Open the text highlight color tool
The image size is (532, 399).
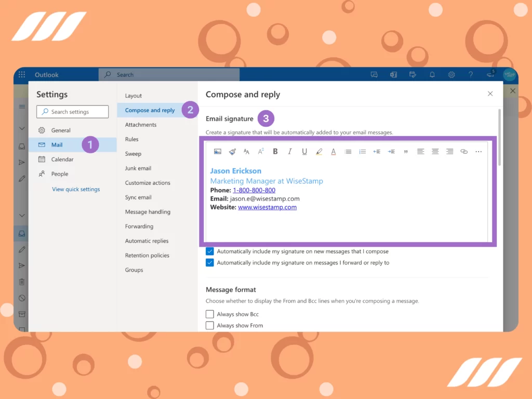point(319,151)
